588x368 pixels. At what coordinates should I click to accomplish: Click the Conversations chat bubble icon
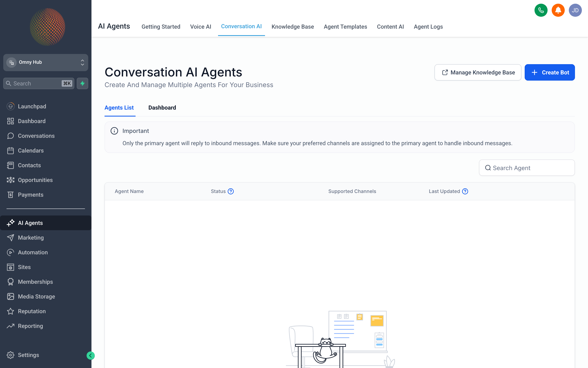[10, 136]
